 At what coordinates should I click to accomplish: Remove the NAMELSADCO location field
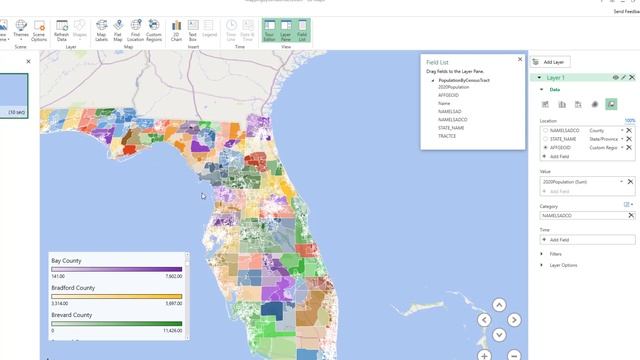click(629, 130)
